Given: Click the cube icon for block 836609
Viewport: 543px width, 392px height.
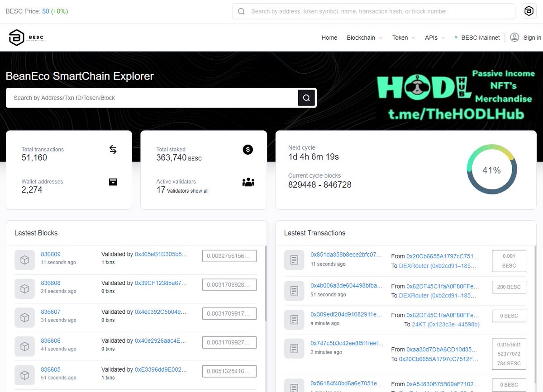Looking at the screenshot, I should pyautogui.click(x=25, y=260).
